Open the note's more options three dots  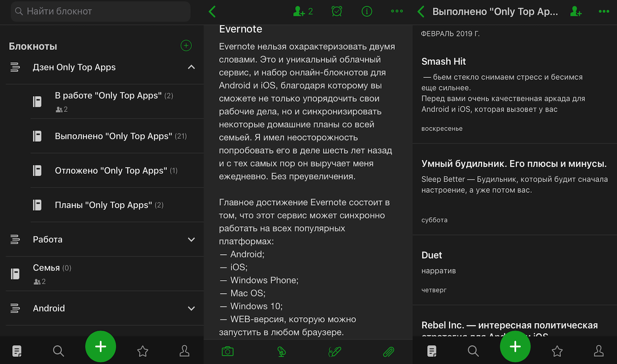pos(397,11)
